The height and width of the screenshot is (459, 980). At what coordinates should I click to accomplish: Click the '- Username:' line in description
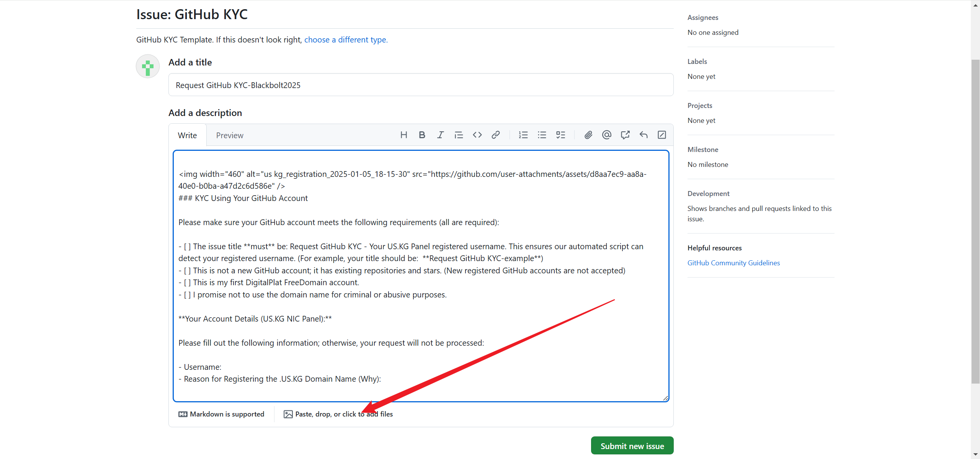(x=200, y=367)
